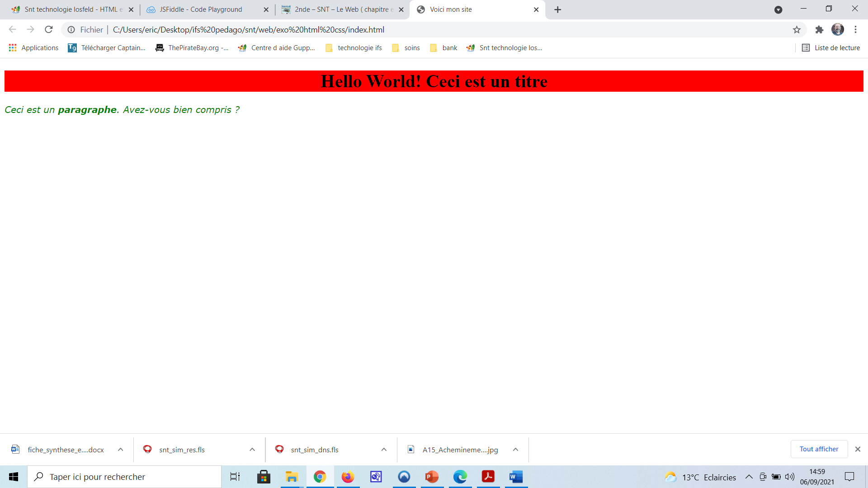
Task: Click the Windows taskbar search box
Action: pos(124,477)
